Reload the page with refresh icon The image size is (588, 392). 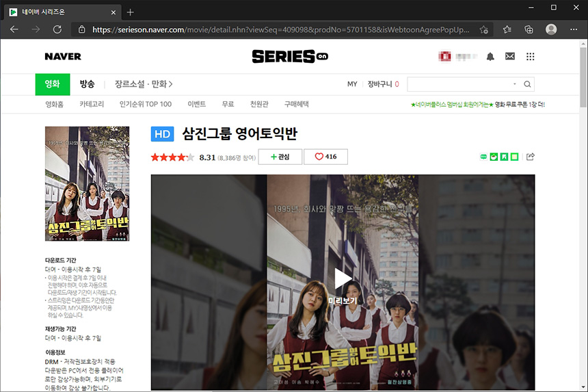57,29
